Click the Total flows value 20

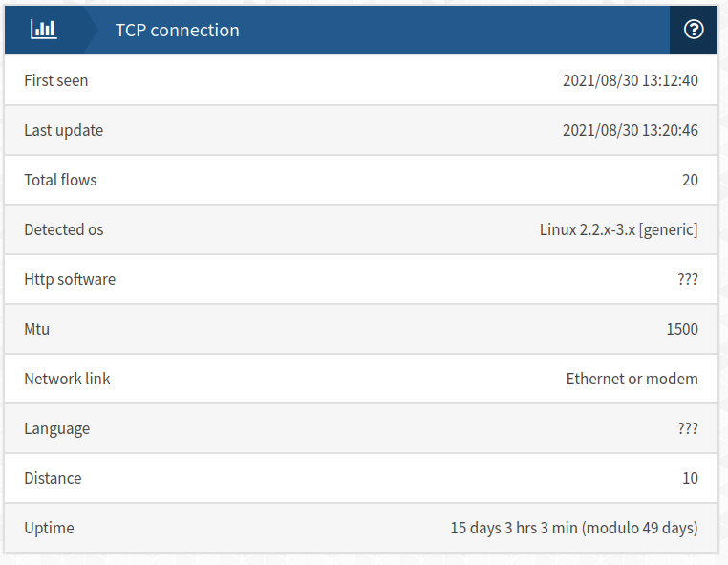[x=690, y=180]
